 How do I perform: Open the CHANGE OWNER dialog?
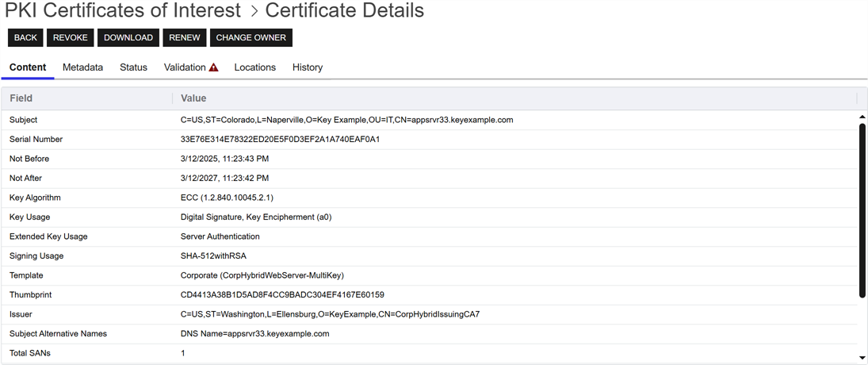pyautogui.click(x=250, y=37)
